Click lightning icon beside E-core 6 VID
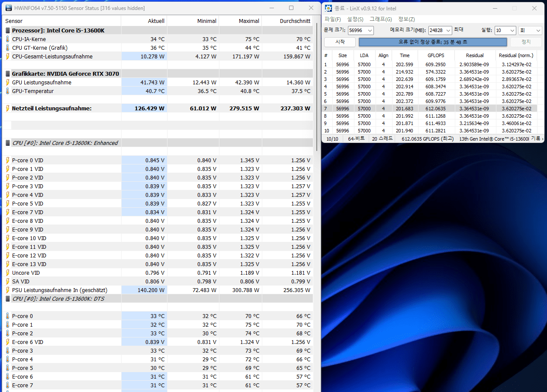Screen dimensions: 547x392 click(x=7, y=342)
